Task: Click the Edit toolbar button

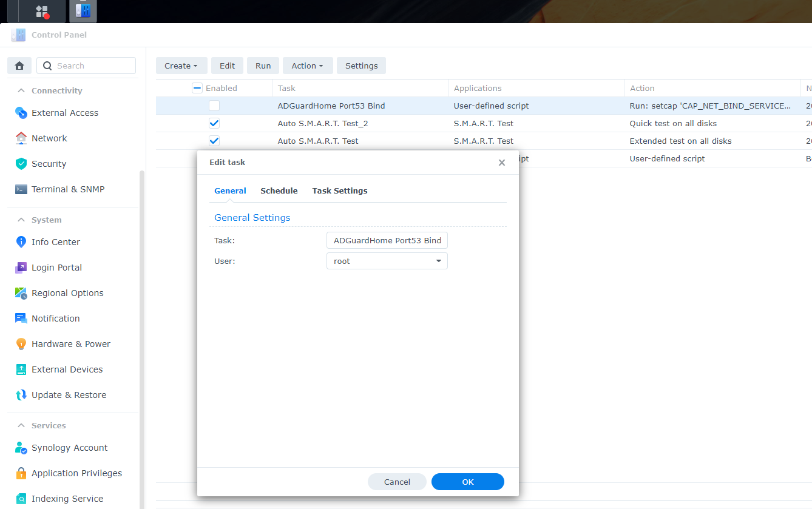Action: click(x=228, y=66)
